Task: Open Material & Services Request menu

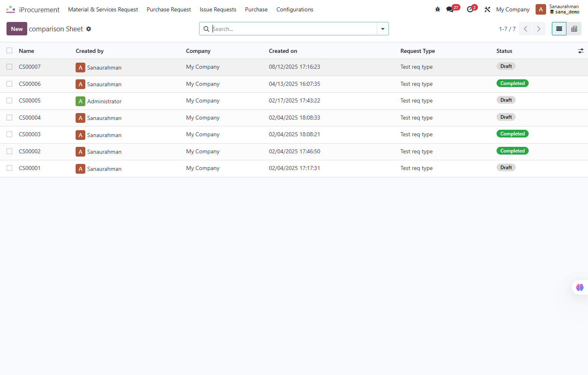Action: (103, 9)
